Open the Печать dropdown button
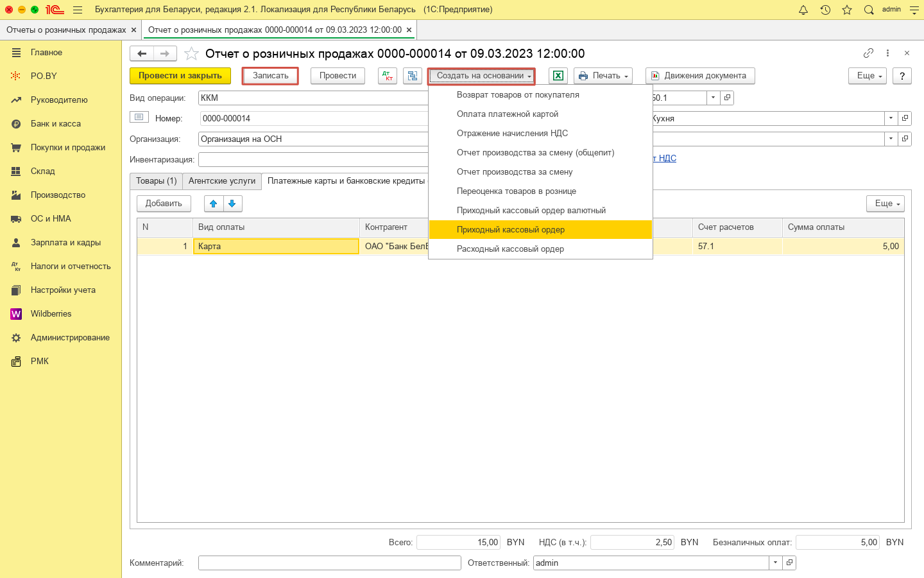 [x=603, y=76]
